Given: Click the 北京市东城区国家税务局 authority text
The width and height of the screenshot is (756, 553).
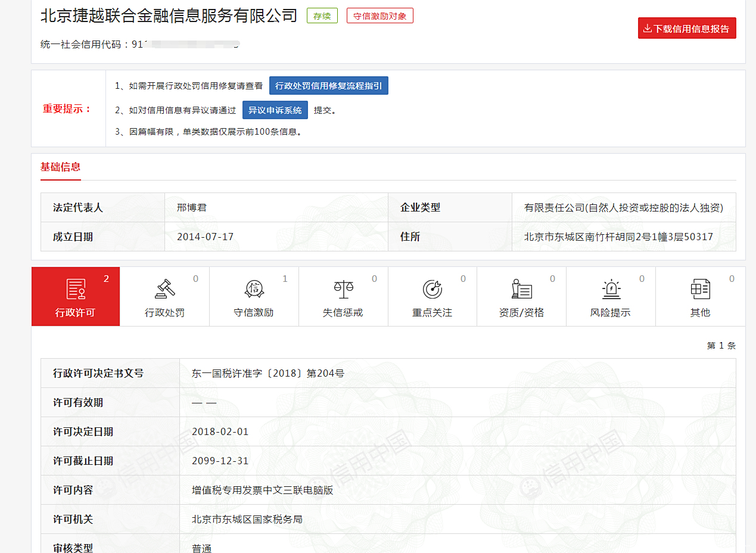Looking at the screenshot, I should click(x=247, y=519).
